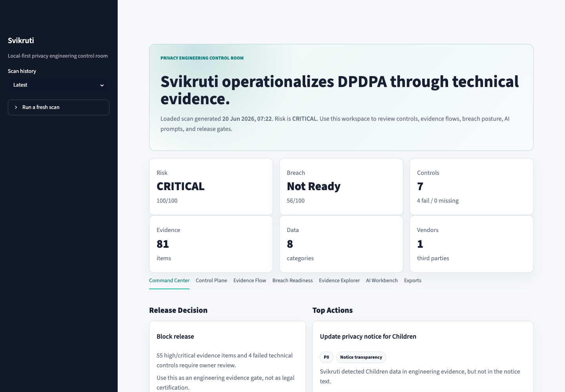
Task: Click the P0 priority badge
Action: pyautogui.click(x=326, y=358)
